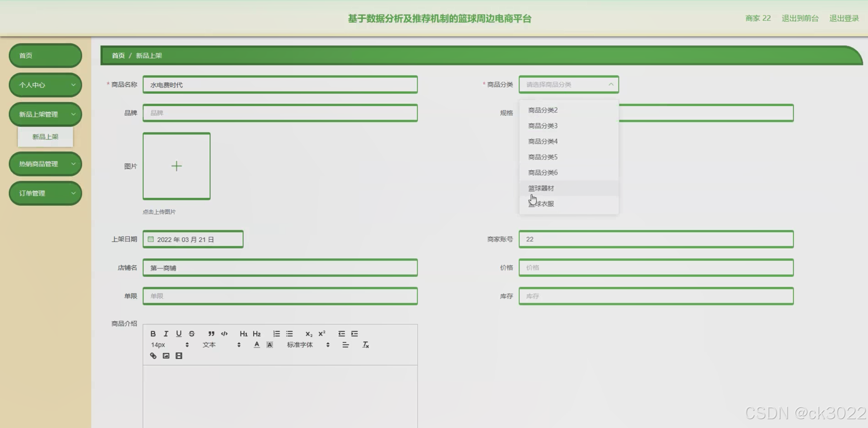This screenshot has width=868, height=428.
Task: Click 退出到前台 link
Action: point(800,18)
